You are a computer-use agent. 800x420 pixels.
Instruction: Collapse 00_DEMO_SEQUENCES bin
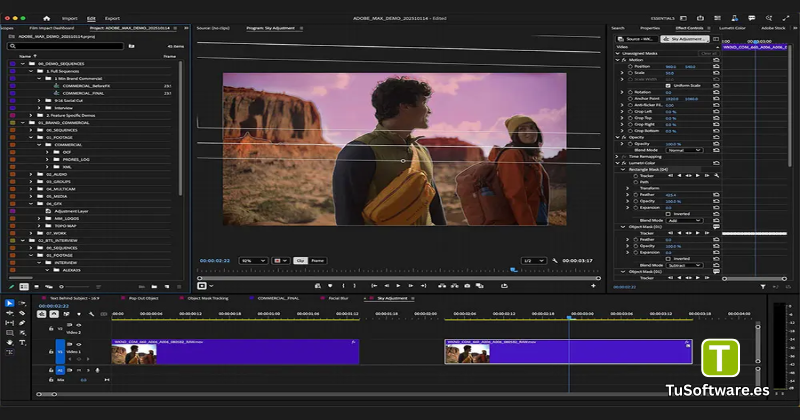[23, 64]
